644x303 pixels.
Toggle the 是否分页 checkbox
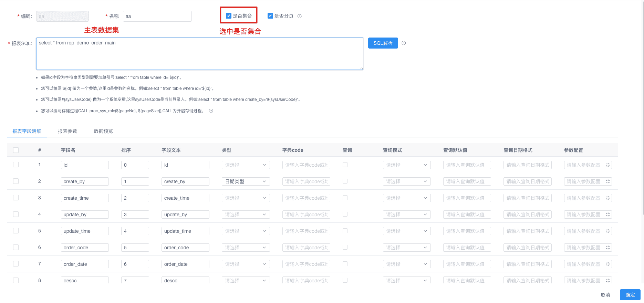(270, 16)
